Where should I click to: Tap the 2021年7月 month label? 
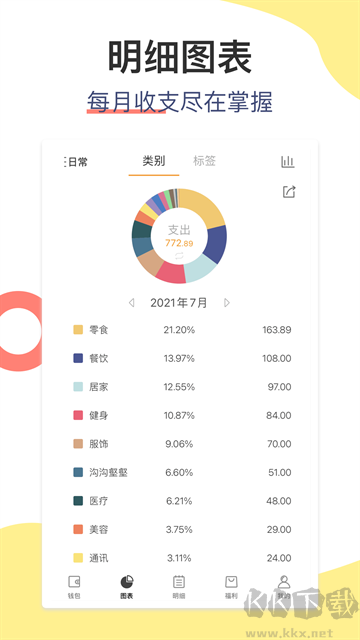click(x=179, y=302)
